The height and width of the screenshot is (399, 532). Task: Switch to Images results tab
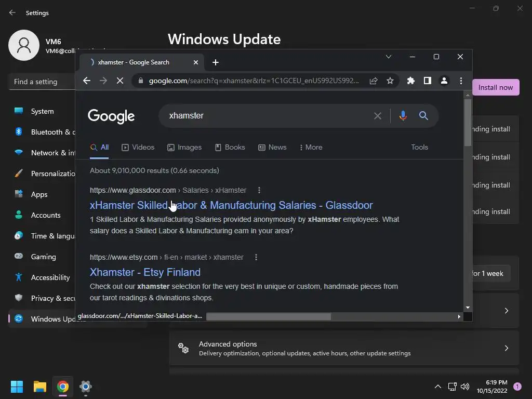click(x=184, y=147)
